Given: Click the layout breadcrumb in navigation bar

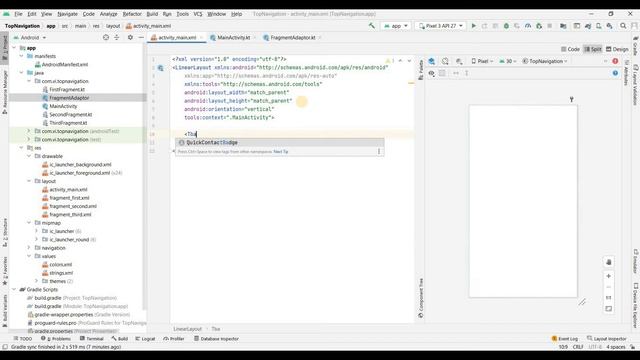Looking at the screenshot, I should click(113, 26).
